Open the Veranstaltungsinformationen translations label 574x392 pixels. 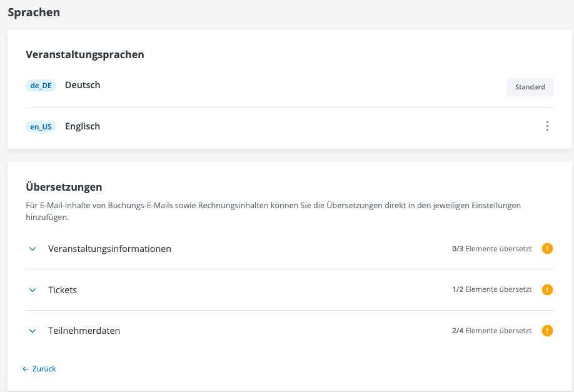(x=109, y=249)
